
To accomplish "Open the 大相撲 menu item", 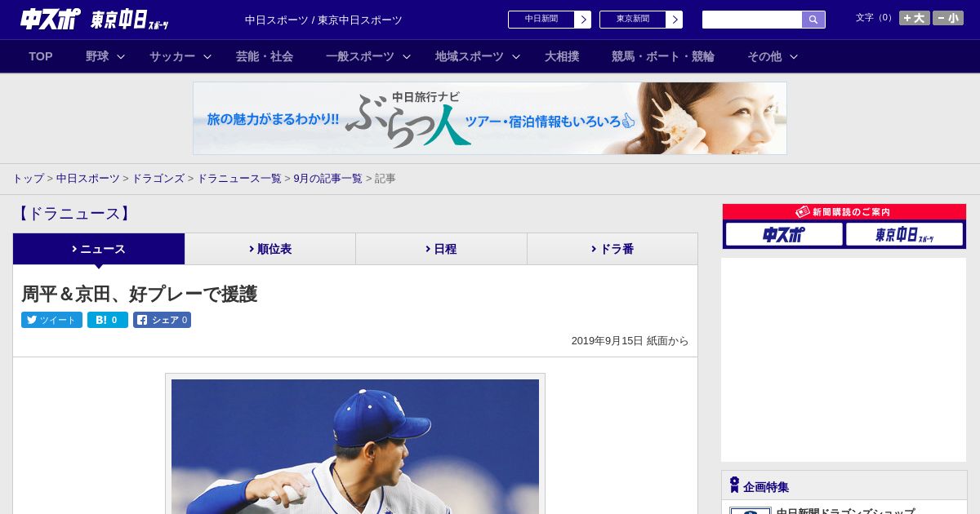I will (562, 56).
